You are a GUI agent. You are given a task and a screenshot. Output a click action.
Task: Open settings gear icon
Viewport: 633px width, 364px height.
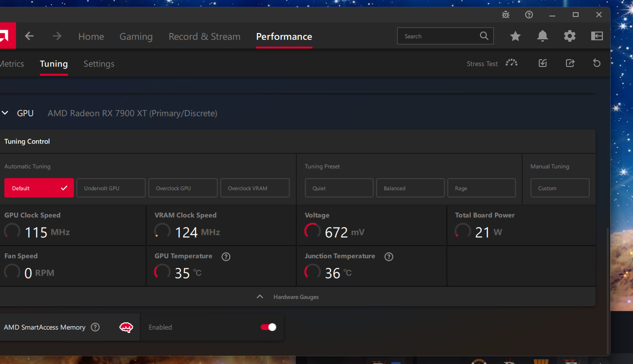tap(570, 36)
